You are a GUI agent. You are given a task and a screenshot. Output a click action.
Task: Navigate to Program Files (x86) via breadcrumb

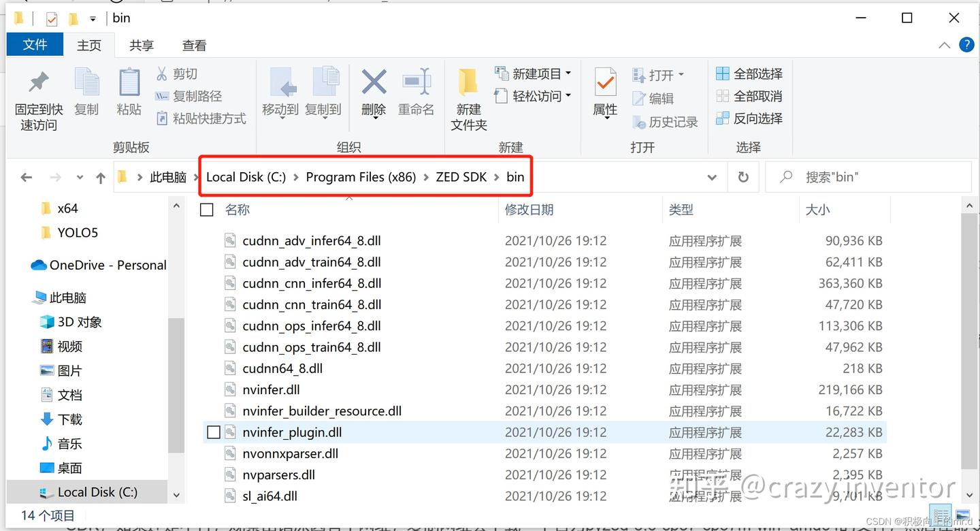click(361, 176)
